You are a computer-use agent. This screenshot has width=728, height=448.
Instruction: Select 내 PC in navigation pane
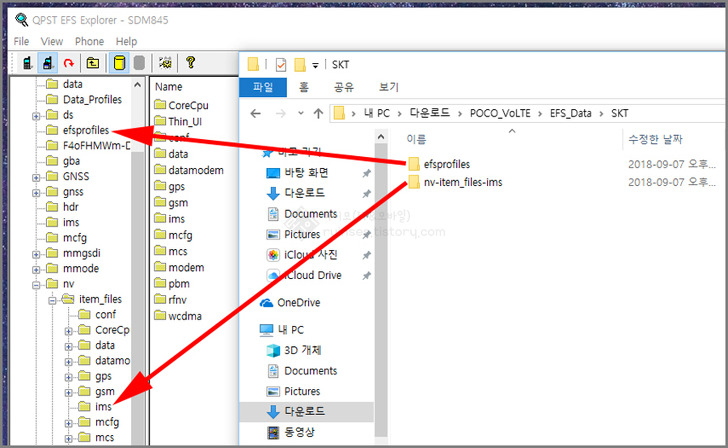click(290, 330)
